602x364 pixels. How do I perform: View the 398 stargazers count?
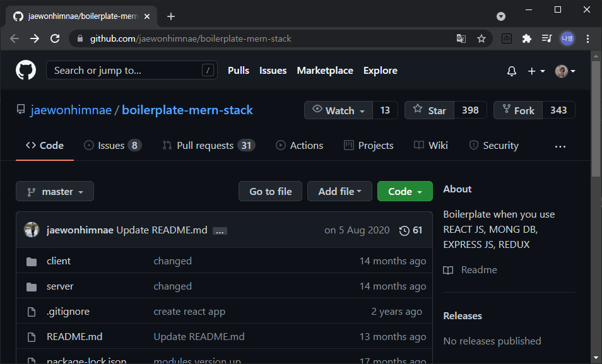pyautogui.click(x=470, y=110)
